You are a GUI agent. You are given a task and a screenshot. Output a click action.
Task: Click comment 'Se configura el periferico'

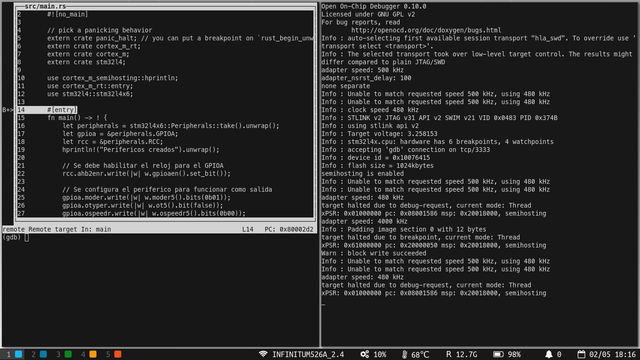tap(167, 189)
